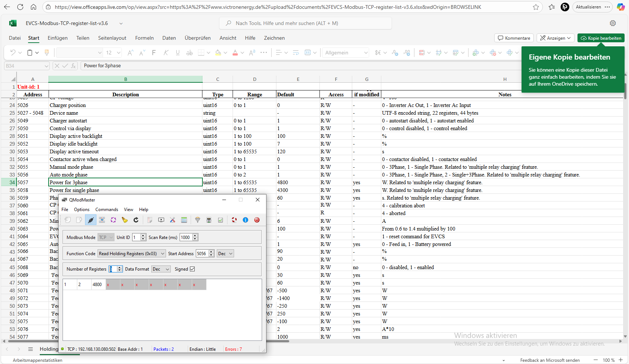Click the browser reload button
This screenshot has width=629, height=364.
point(20,7)
